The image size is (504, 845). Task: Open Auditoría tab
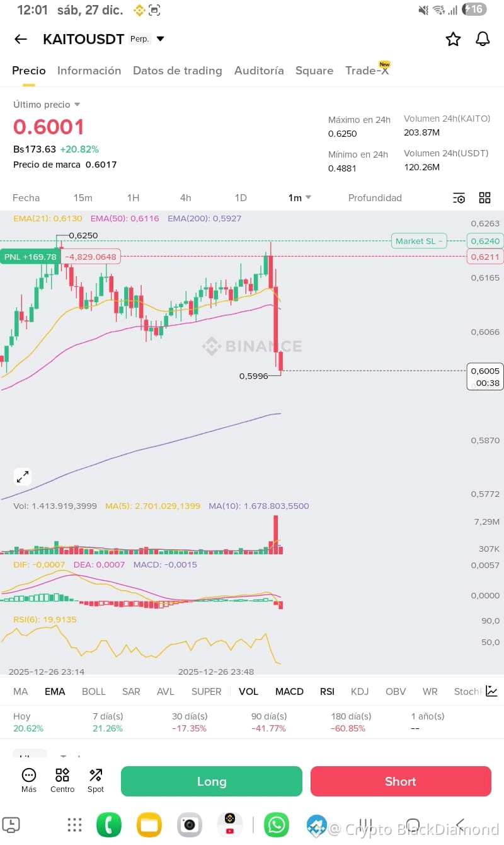[259, 71]
